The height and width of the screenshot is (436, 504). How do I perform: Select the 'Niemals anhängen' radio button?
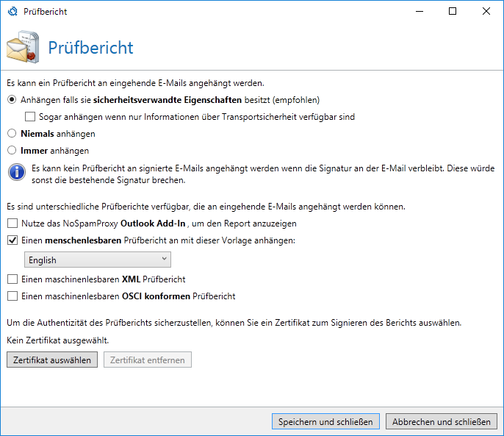click(x=12, y=133)
